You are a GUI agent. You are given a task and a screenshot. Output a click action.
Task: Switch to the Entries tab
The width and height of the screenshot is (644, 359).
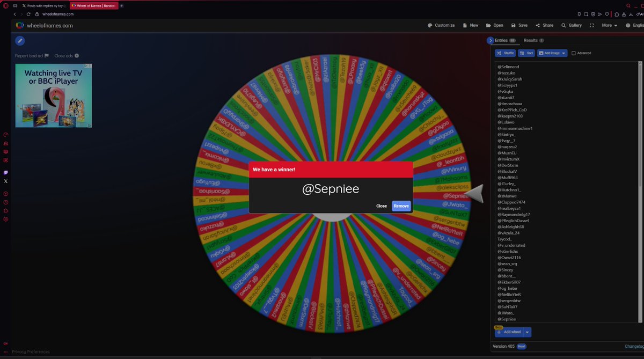(x=505, y=40)
